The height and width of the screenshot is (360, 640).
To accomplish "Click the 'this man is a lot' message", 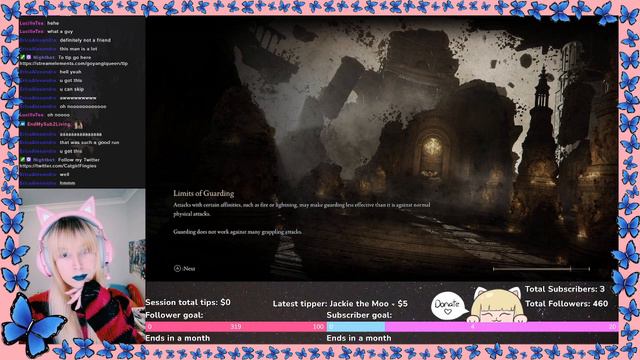I will point(78,49).
